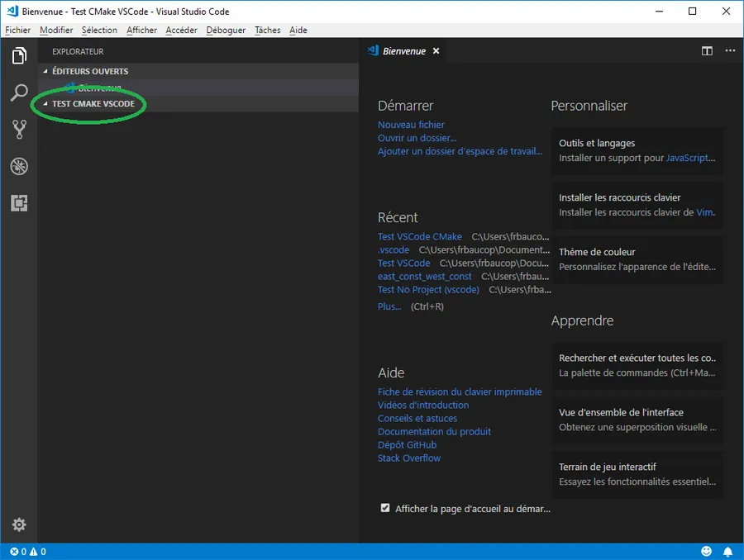Viewport: 744px width, 560px height.
Task: Send feedback via the smiley icon
Action: point(707,551)
